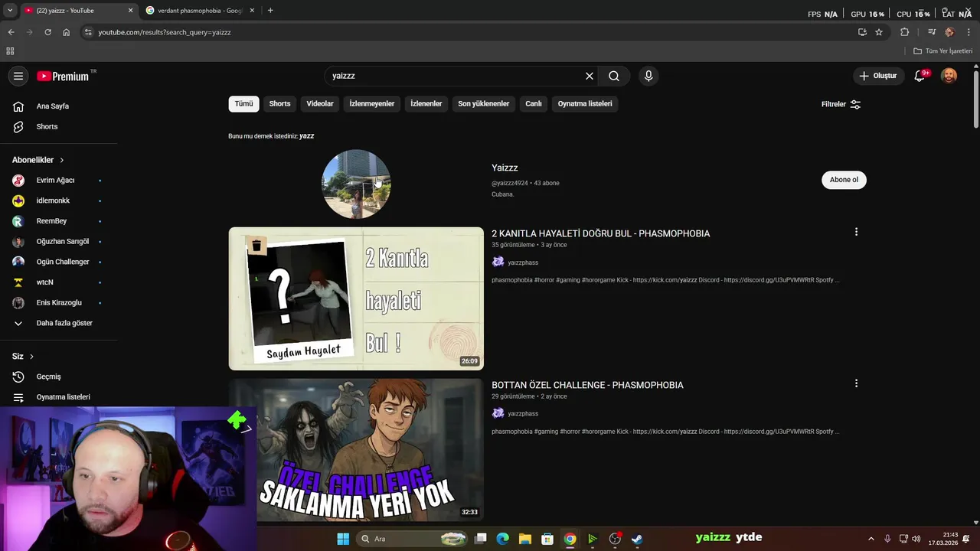
Task: Go back in Chrome
Action: 11,32
